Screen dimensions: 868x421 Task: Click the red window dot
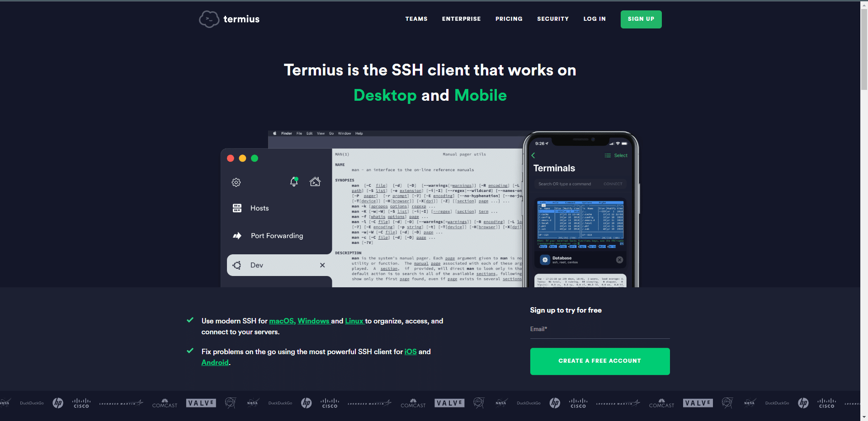(x=230, y=158)
